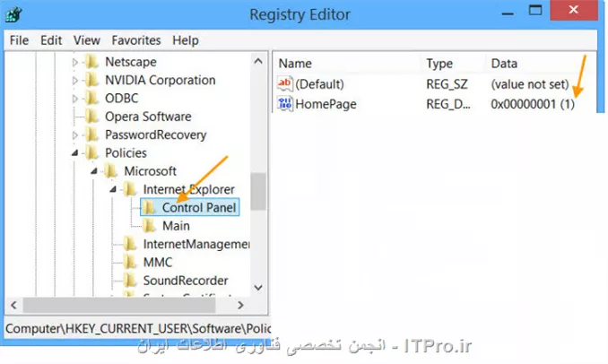Collapse the Internet Explorer key
Screen dimensions: 608x364
(x=113, y=189)
